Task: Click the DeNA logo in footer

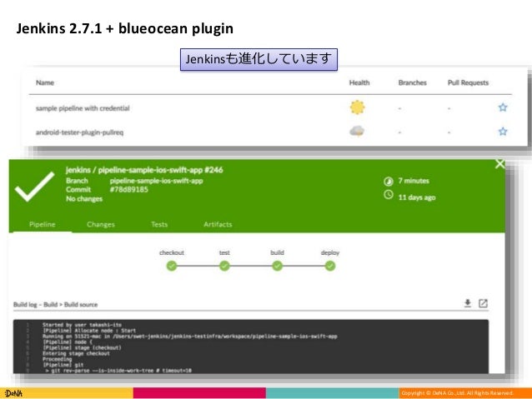Action: [13, 393]
